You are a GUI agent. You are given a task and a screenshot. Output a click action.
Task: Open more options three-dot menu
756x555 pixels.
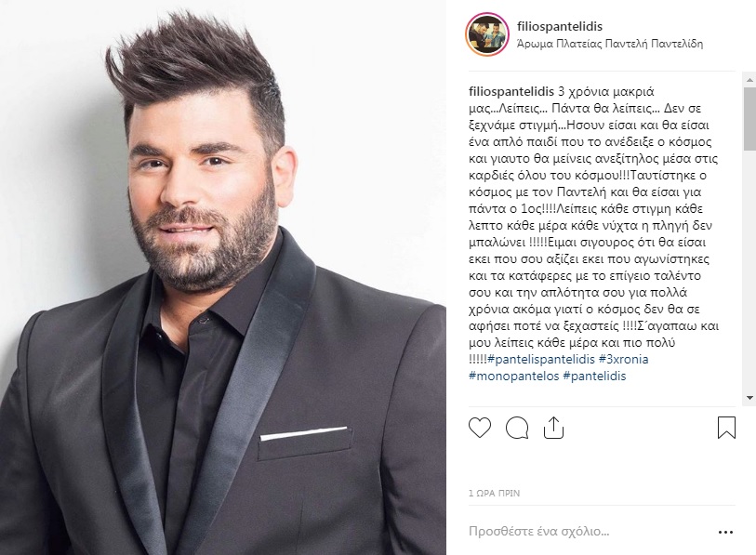[x=725, y=533]
